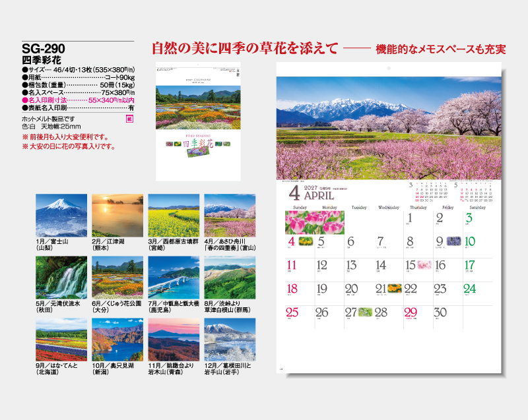Click the red Sunday date 18

[x=292, y=289]
